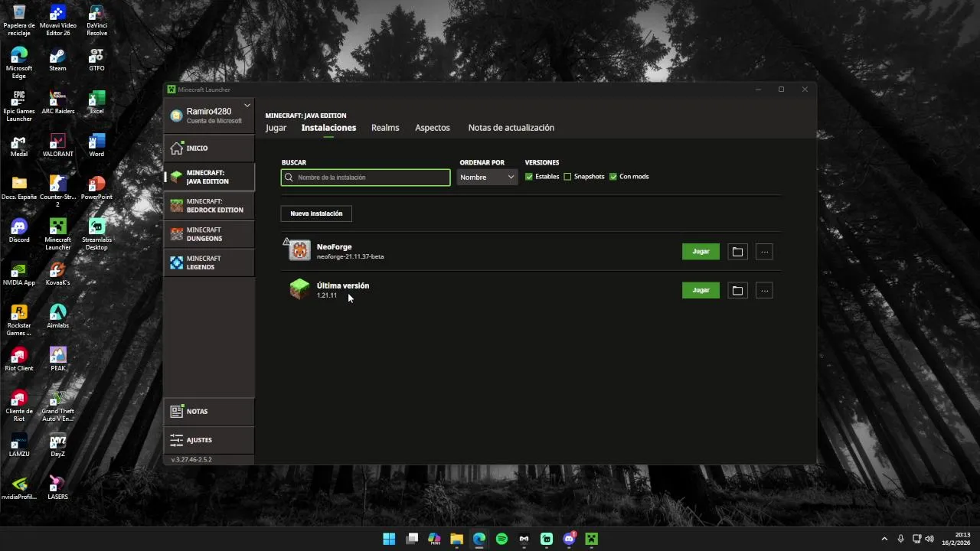The image size is (980, 551).
Task: Open more options for Última versión
Action: [x=764, y=290]
